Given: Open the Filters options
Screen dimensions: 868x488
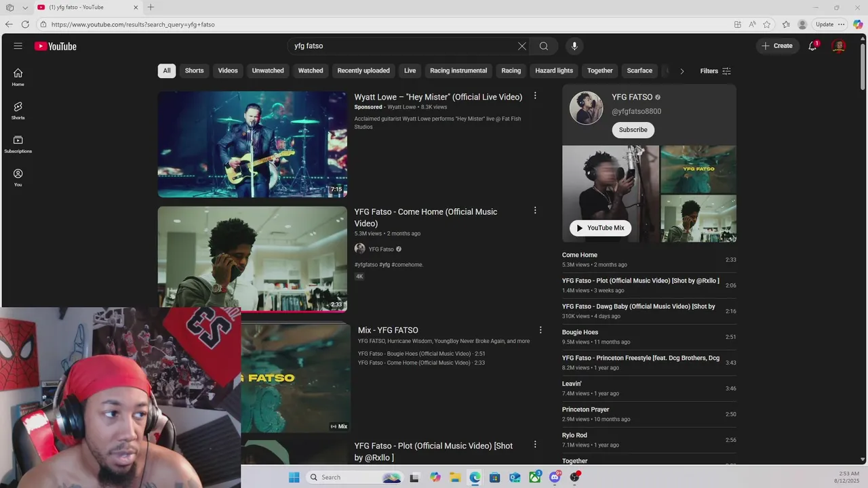Looking at the screenshot, I should point(715,70).
